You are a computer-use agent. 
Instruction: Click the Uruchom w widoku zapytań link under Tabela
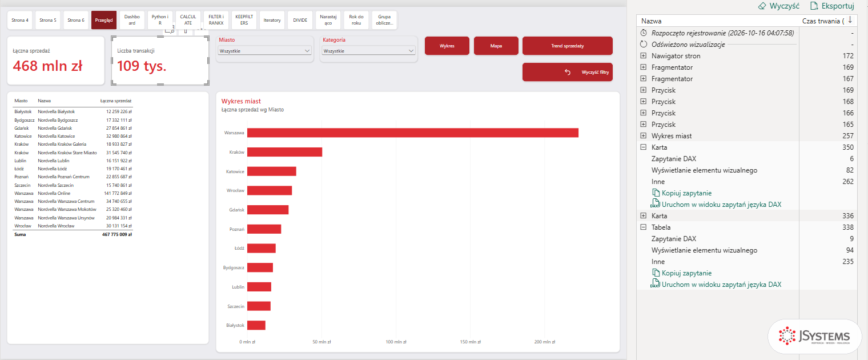click(721, 285)
